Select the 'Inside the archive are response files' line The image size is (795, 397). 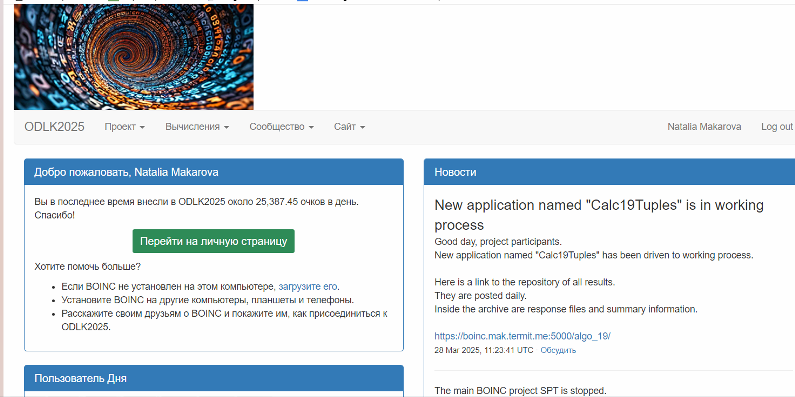click(x=566, y=309)
